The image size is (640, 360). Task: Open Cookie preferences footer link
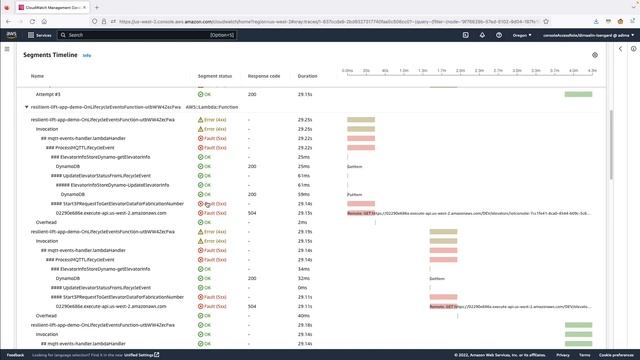(616, 355)
